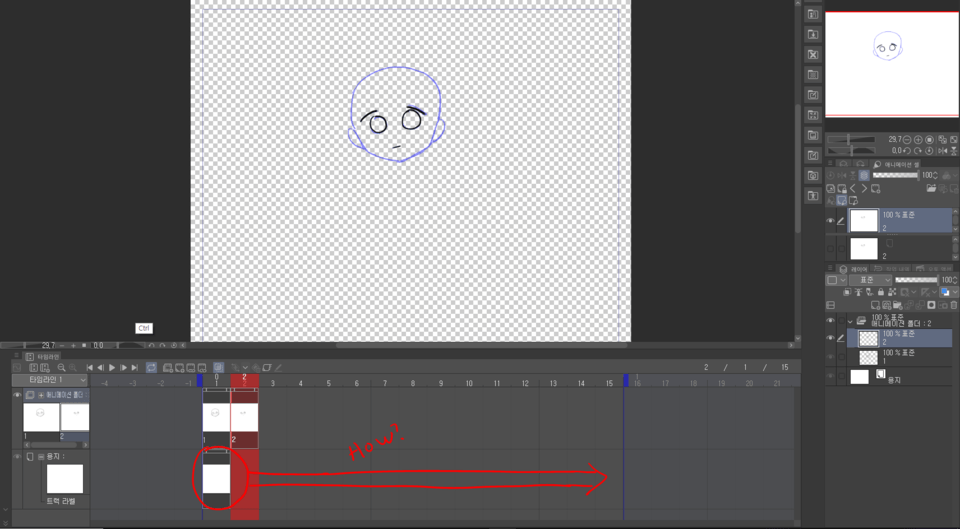960x529 pixels.
Task: Toggle loop playback in the timeline
Action: (151, 368)
